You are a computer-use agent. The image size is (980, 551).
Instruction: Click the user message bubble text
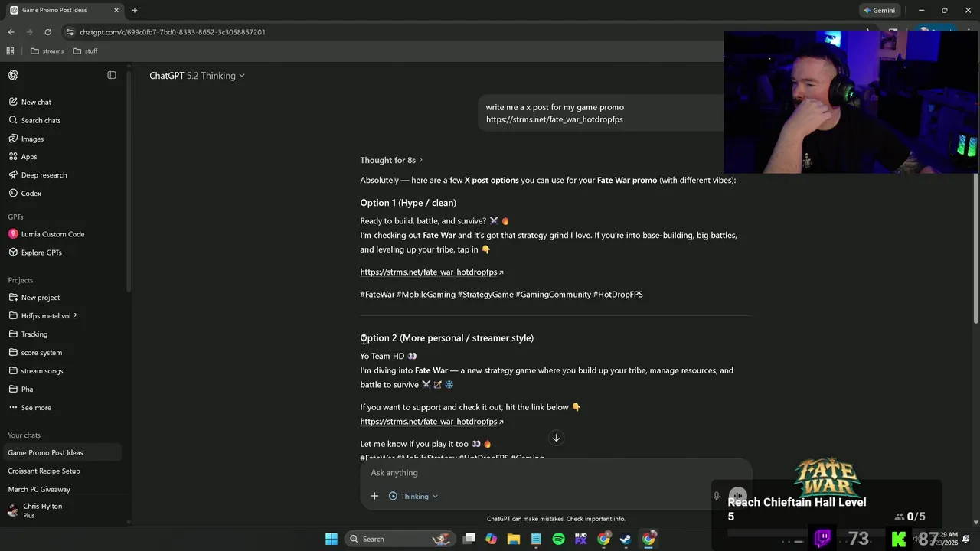(x=555, y=113)
